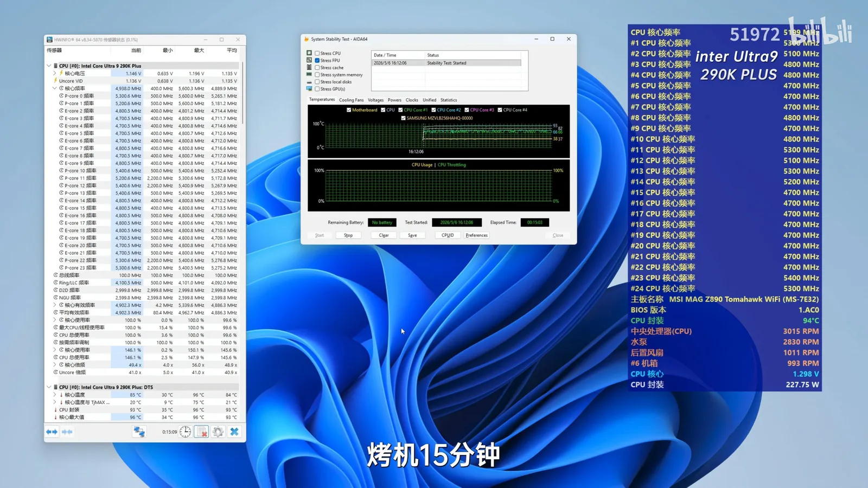Enable Stress local disks checkbox
The image size is (868, 488).
317,82
